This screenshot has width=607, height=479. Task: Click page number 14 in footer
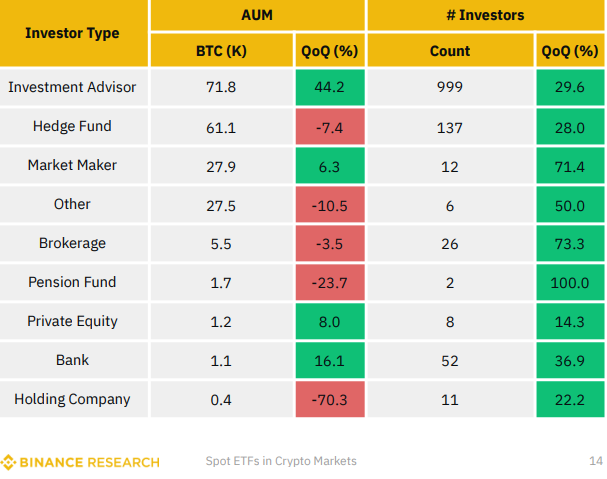pos(596,461)
